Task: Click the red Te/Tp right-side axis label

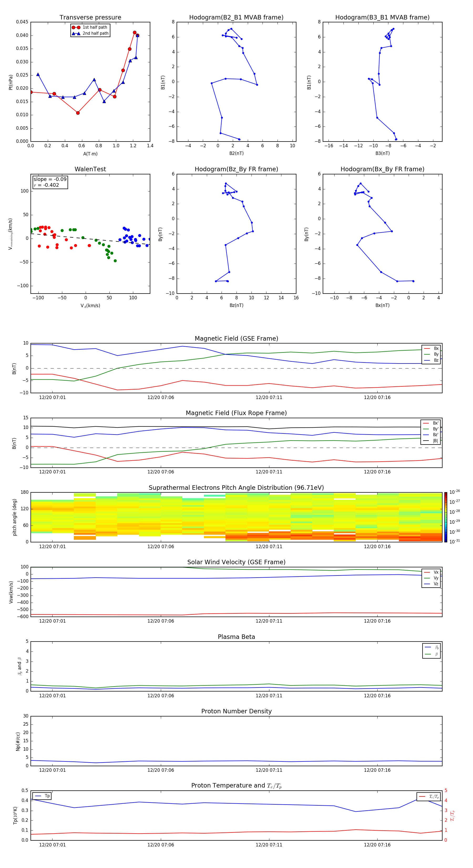Action: [x=453, y=815]
